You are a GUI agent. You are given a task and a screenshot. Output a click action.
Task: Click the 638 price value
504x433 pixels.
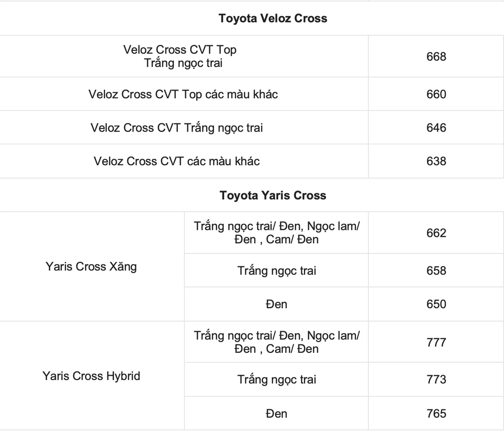coord(436,161)
